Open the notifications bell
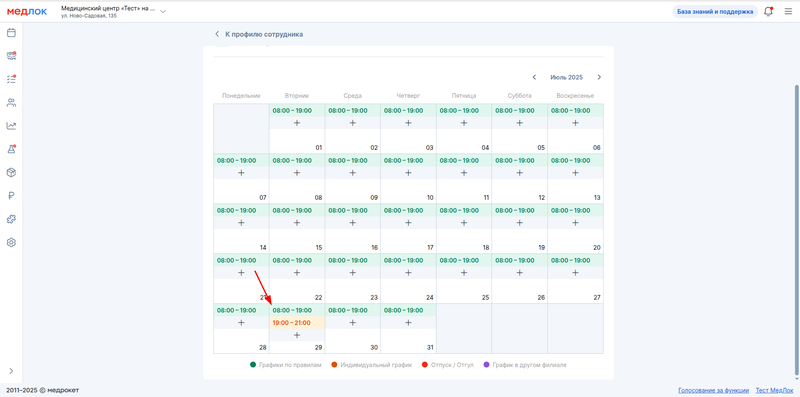The height and width of the screenshot is (397, 800). 768,12
